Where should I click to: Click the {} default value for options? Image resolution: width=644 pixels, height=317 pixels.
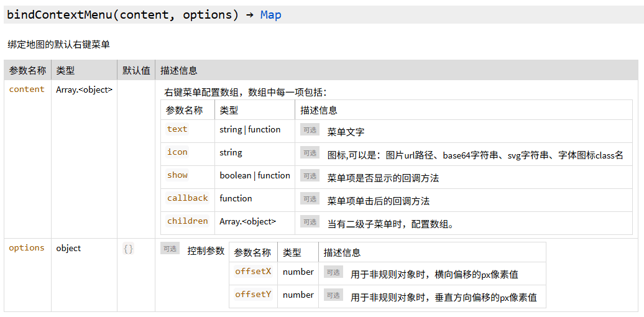coord(128,249)
